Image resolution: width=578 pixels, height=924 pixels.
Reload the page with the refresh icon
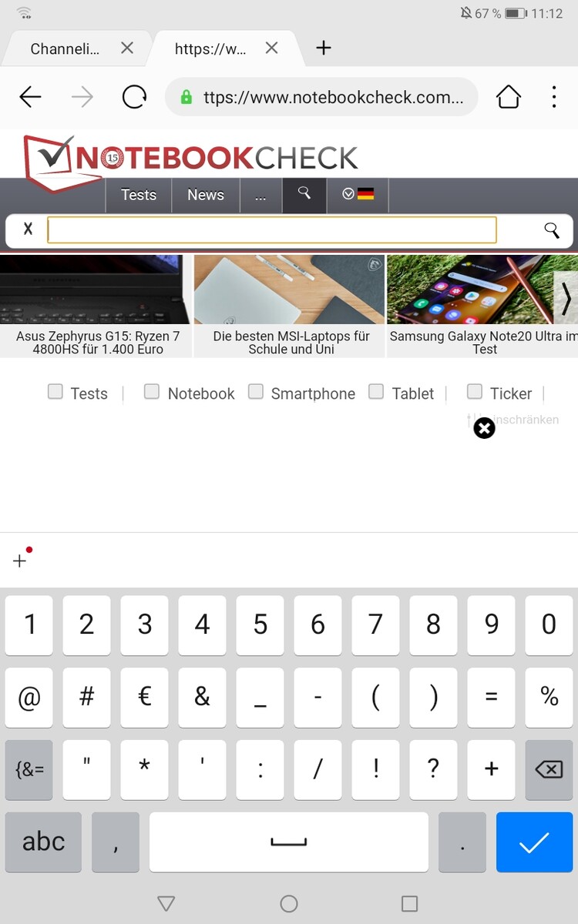click(x=134, y=97)
